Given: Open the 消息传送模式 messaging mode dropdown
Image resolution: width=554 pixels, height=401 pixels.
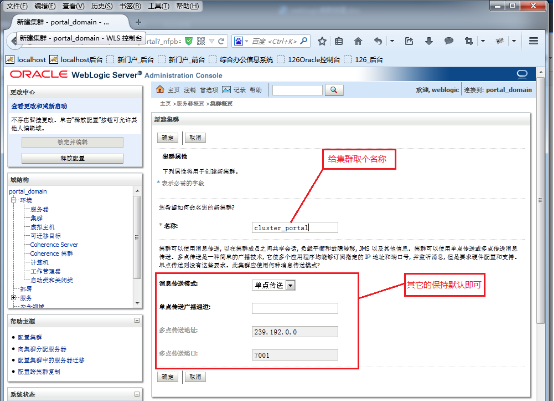Looking at the screenshot, I should click(x=274, y=285).
